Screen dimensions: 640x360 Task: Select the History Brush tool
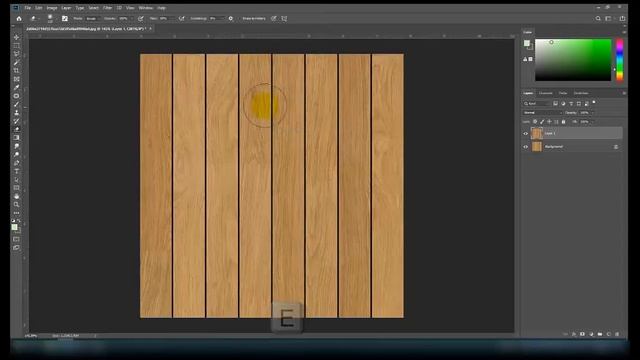pos(16,121)
